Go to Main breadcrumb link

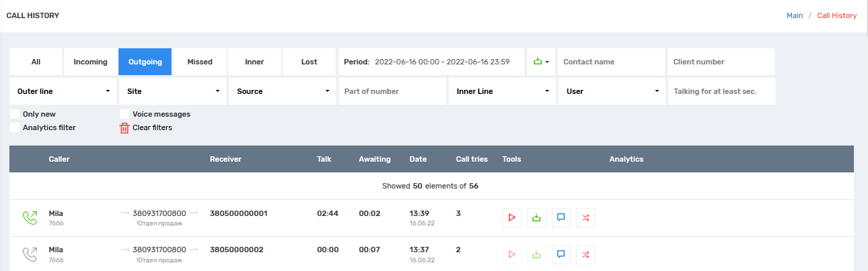794,15
